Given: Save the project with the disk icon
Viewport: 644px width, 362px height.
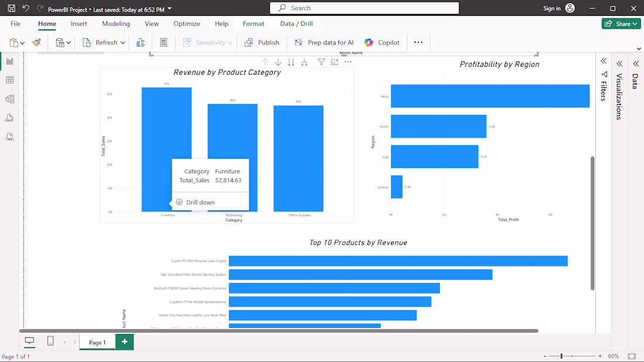Looking at the screenshot, I should click(12, 8).
